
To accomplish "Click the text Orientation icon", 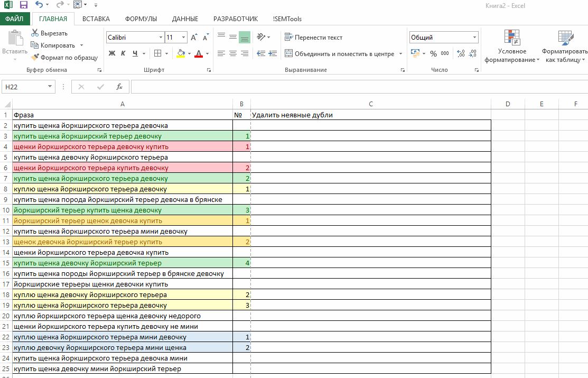I will pos(261,37).
